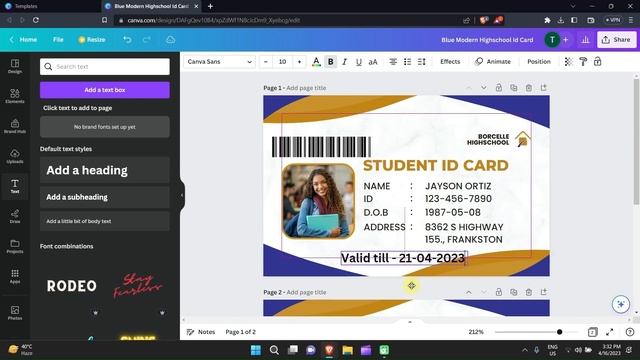Adjust the zoom slider handle
This screenshot has width=640, height=360.
(x=560, y=332)
